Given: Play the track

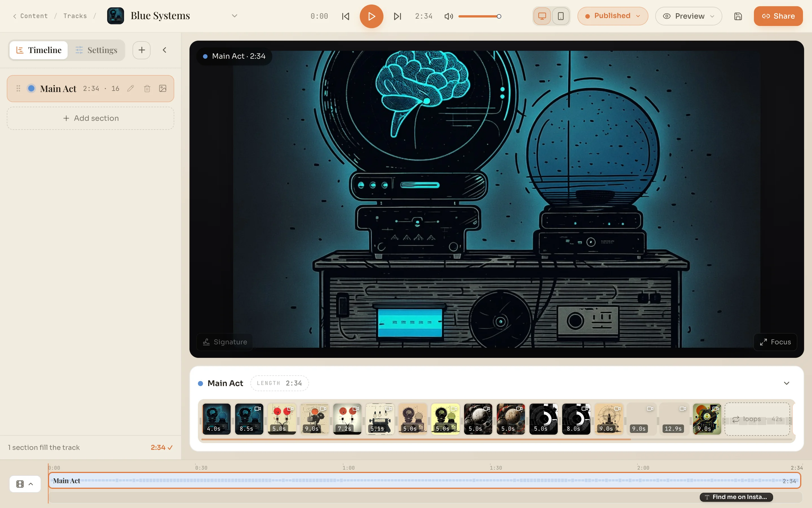Looking at the screenshot, I should pyautogui.click(x=371, y=16).
